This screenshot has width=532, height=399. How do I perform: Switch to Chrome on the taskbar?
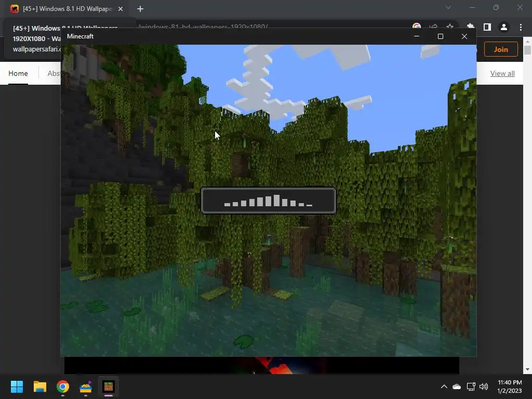tap(63, 387)
